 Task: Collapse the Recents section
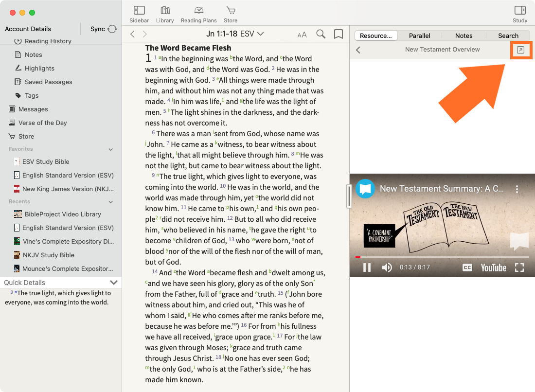(111, 202)
